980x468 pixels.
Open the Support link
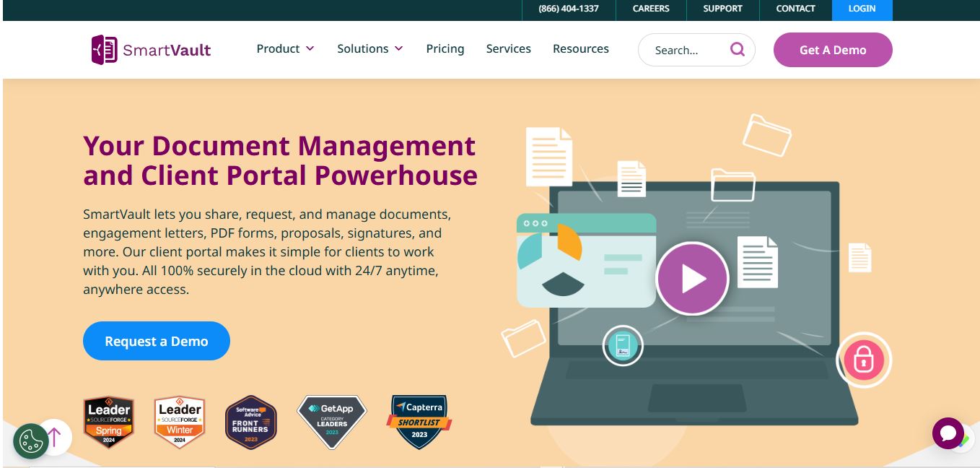[723, 9]
